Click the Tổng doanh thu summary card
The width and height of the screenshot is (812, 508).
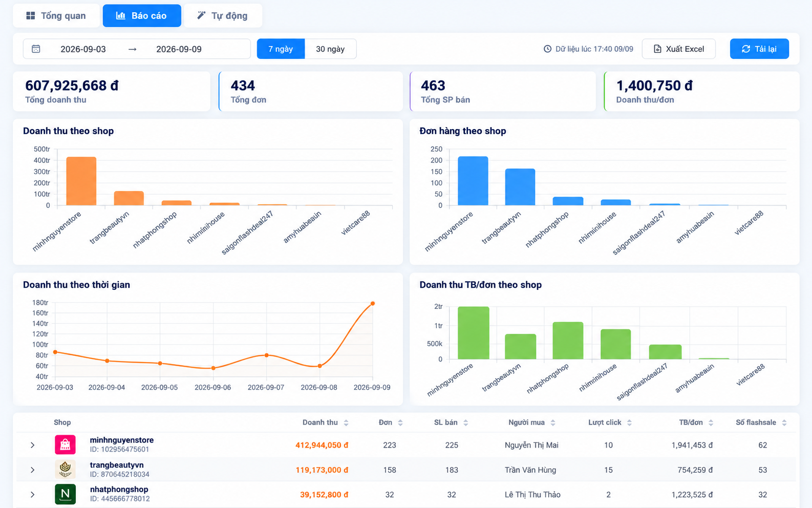[112, 92]
